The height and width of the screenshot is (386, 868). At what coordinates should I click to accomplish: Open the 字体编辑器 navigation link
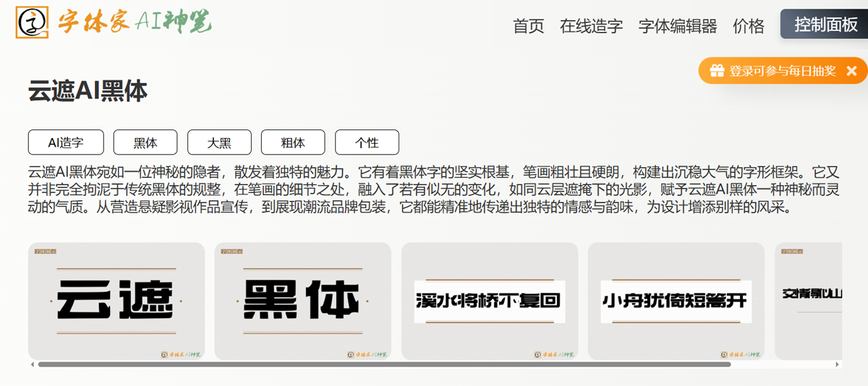pos(677,26)
